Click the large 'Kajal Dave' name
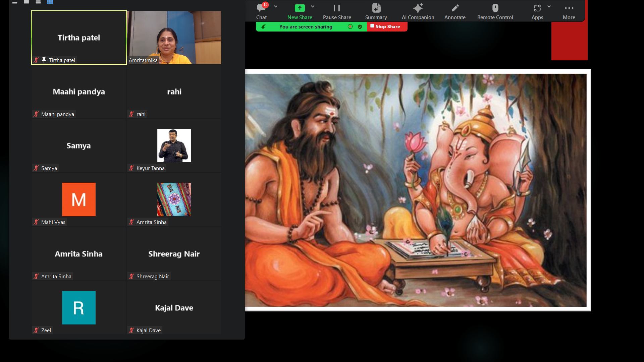 tap(174, 308)
